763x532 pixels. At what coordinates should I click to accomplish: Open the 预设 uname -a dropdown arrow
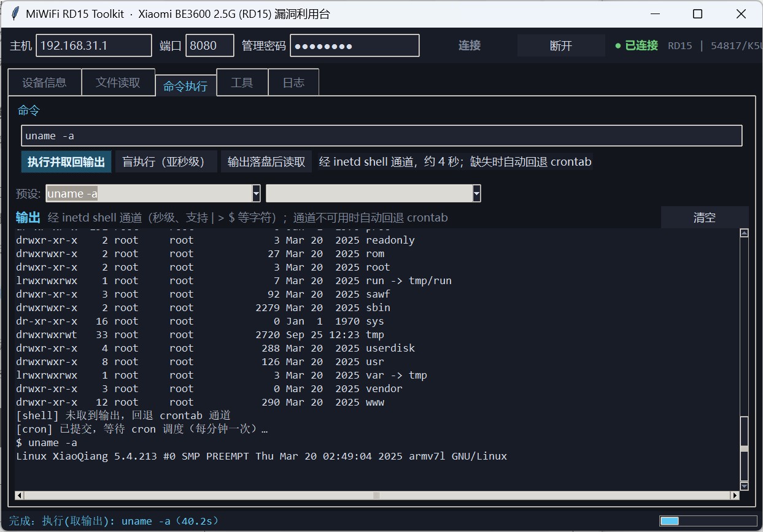(x=256, y=194)
